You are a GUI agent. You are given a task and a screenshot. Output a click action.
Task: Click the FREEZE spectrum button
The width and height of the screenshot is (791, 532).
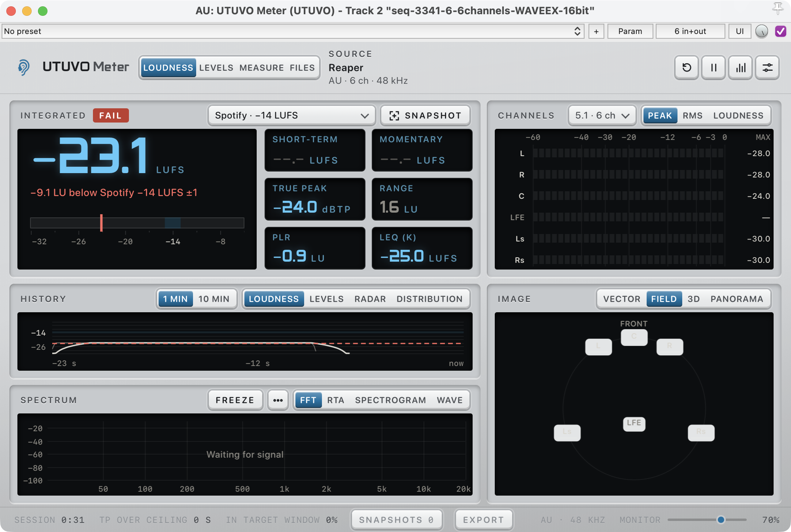[235, 400]
